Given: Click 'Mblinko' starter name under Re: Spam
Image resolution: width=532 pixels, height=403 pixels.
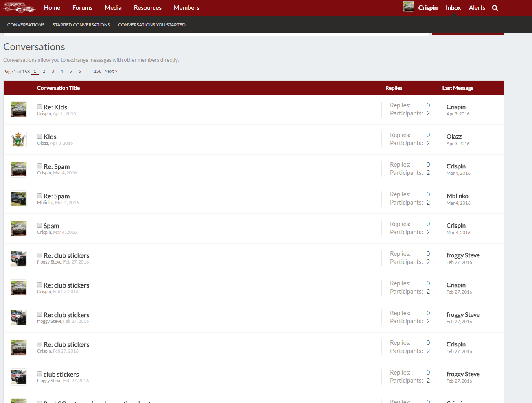Looking at the screenshot, I should (45, 203).
